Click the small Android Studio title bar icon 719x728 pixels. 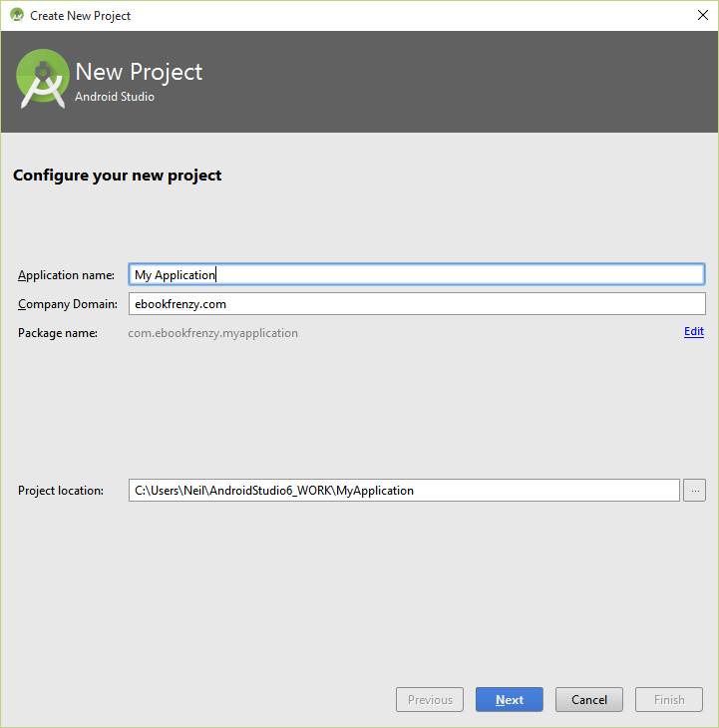[17, 15]
